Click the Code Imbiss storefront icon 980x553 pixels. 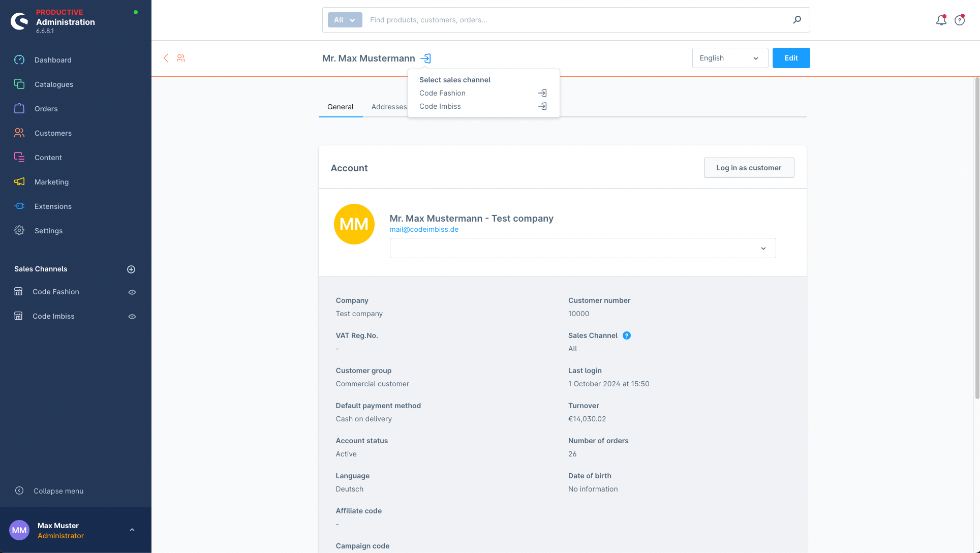click(18, 316)
